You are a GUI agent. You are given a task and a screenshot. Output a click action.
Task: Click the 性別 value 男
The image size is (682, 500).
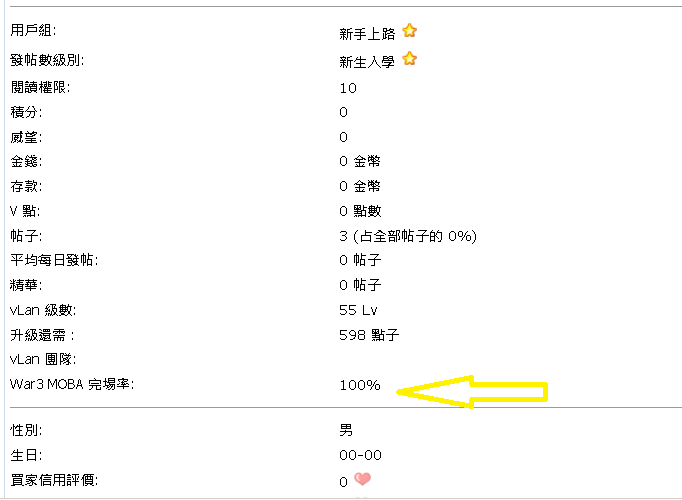pyautogui.click(x=346, y=431)
